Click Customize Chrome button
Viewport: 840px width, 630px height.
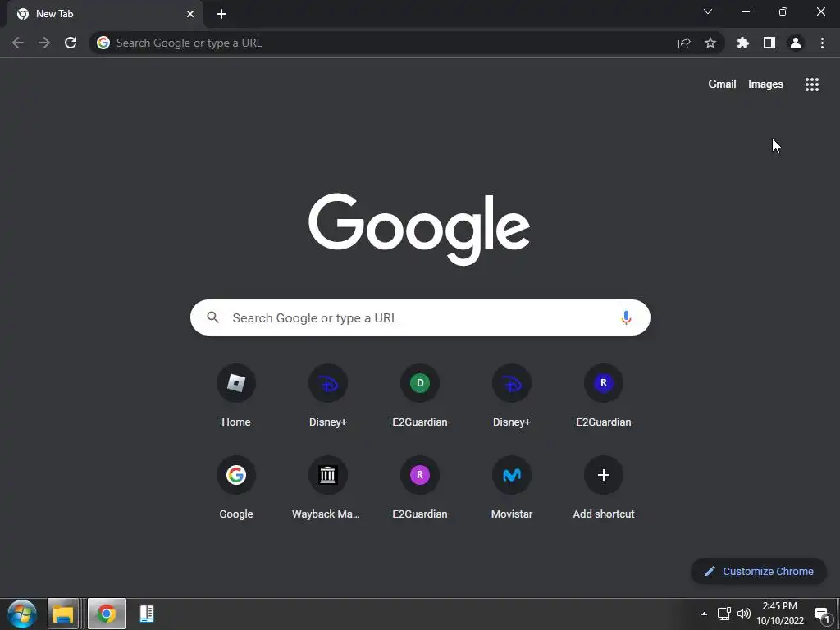[x=759, y=571]
